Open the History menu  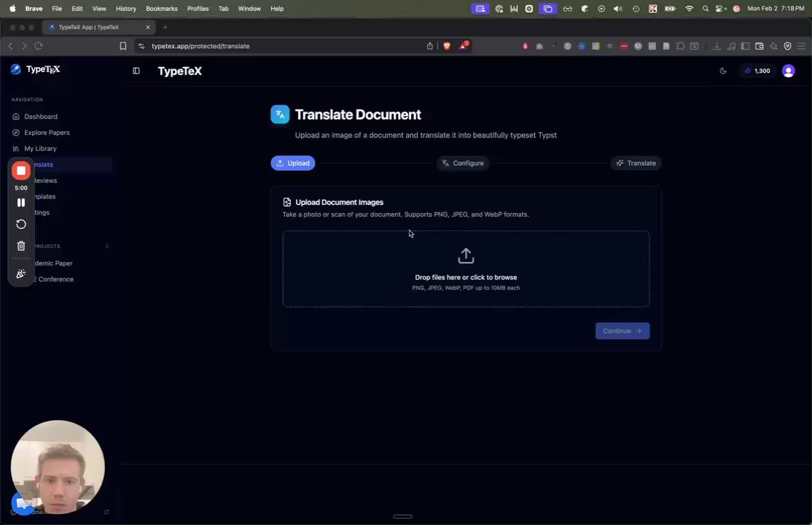coord(126,9)
